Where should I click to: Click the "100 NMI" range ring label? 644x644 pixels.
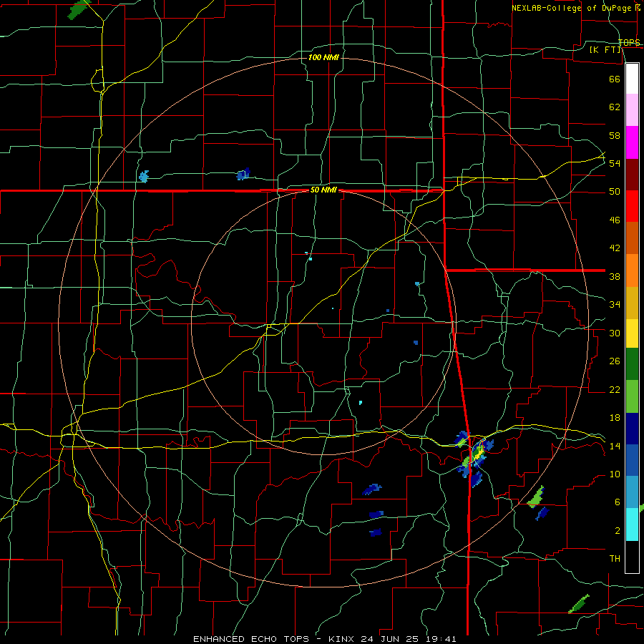[323, 57]
